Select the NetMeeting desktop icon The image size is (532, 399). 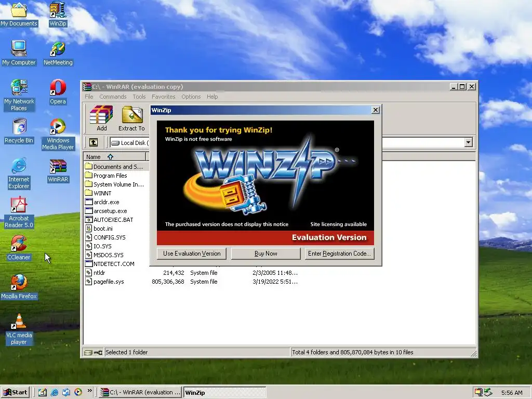pyautogui.click(x=58, y=54)
